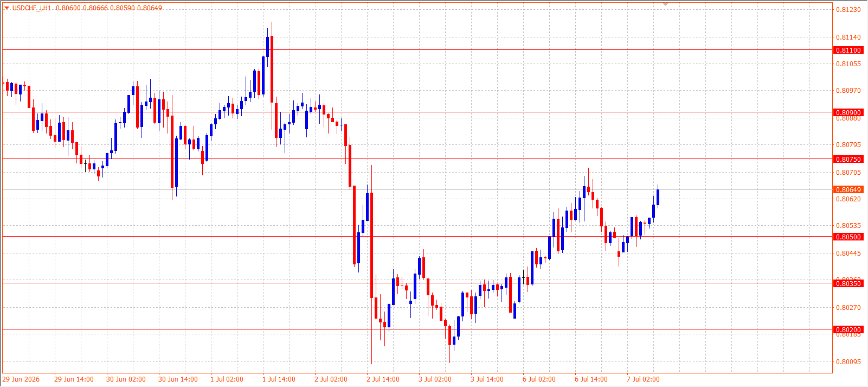Screen dimensions: 868x387
Task: Click the 30 Jun 14:00 time axis label
Action: (x=178, y=379)
